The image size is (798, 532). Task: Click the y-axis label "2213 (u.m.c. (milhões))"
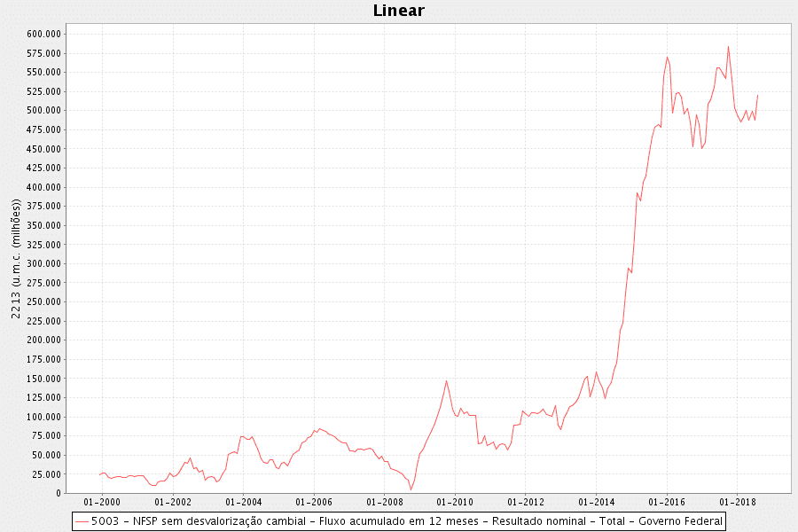[16, 259]
